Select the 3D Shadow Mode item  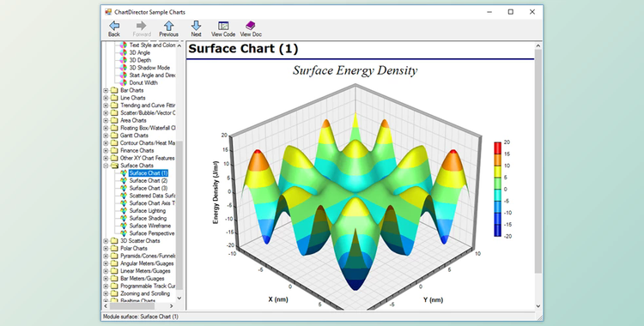pos(149,68)
